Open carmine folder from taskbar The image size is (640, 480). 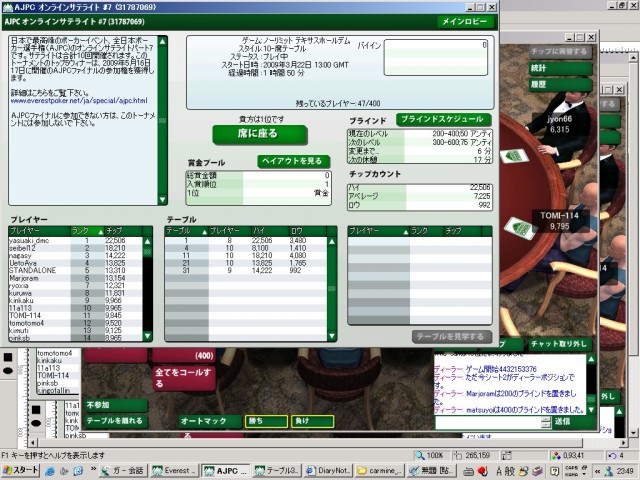pos(380,471)
